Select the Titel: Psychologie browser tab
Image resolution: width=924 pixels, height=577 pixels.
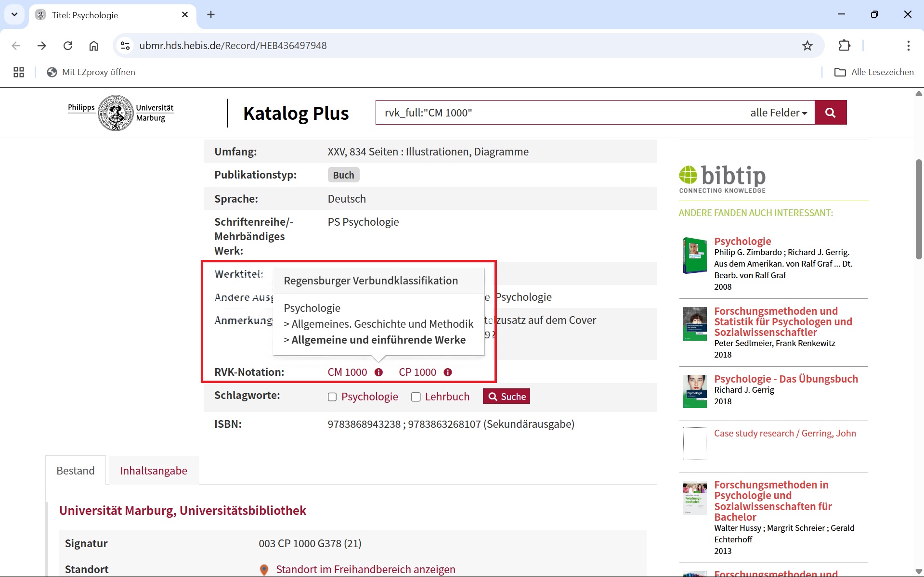113,14
